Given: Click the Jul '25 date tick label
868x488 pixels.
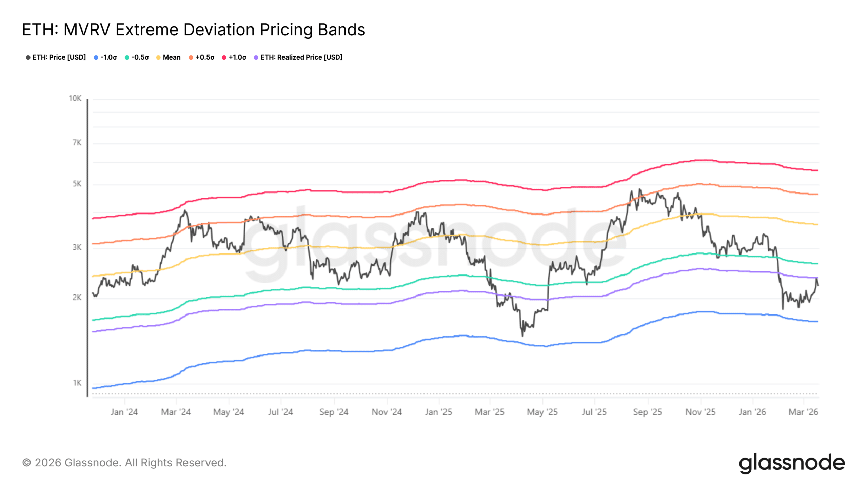Looking at the screenshot, I should tap(594, 412).
